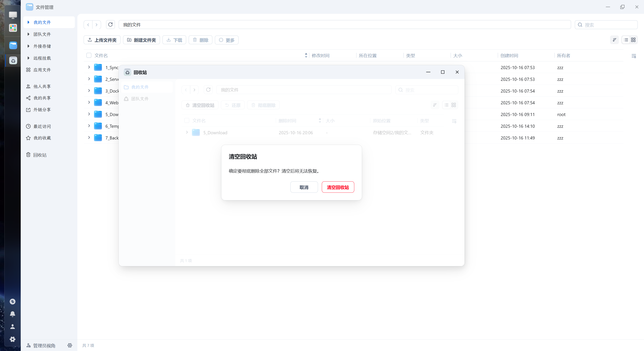
Task: Select 我的共享 in the sidebar
Action: click(42, 98)
